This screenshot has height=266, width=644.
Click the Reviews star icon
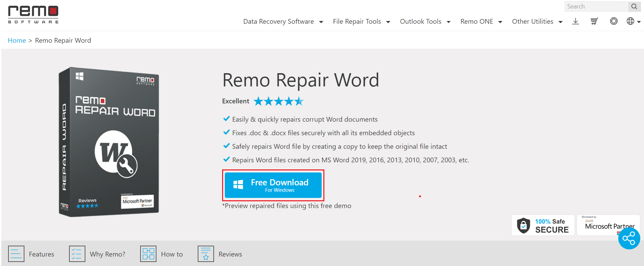point(206,254)
